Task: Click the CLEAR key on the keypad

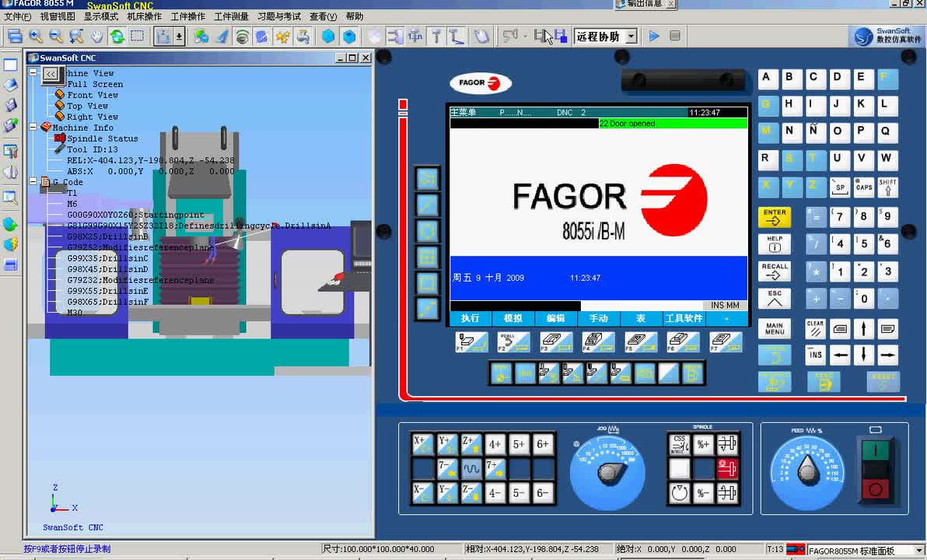Action: click(x=815, y=328)
